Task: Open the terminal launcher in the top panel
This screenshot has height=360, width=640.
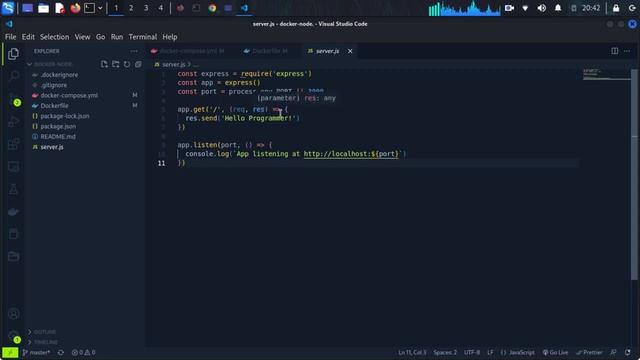Action: [x=89, y=8]
